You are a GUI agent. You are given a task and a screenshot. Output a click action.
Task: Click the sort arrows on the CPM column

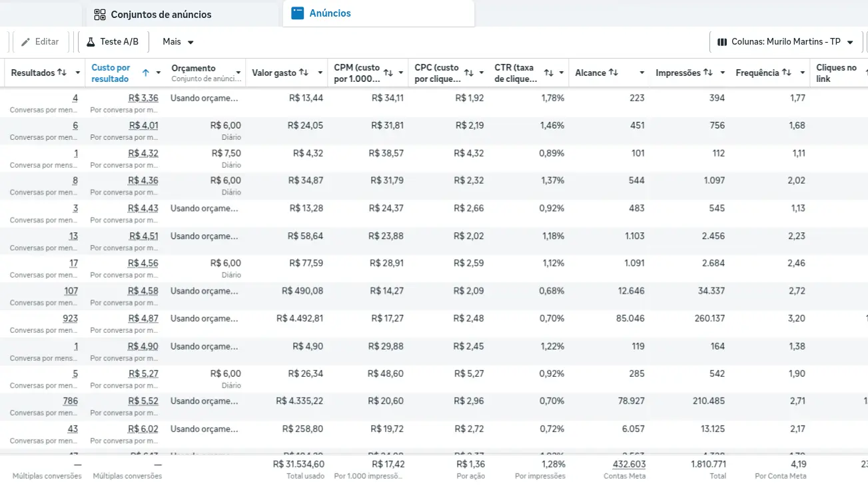click(388, 73)
